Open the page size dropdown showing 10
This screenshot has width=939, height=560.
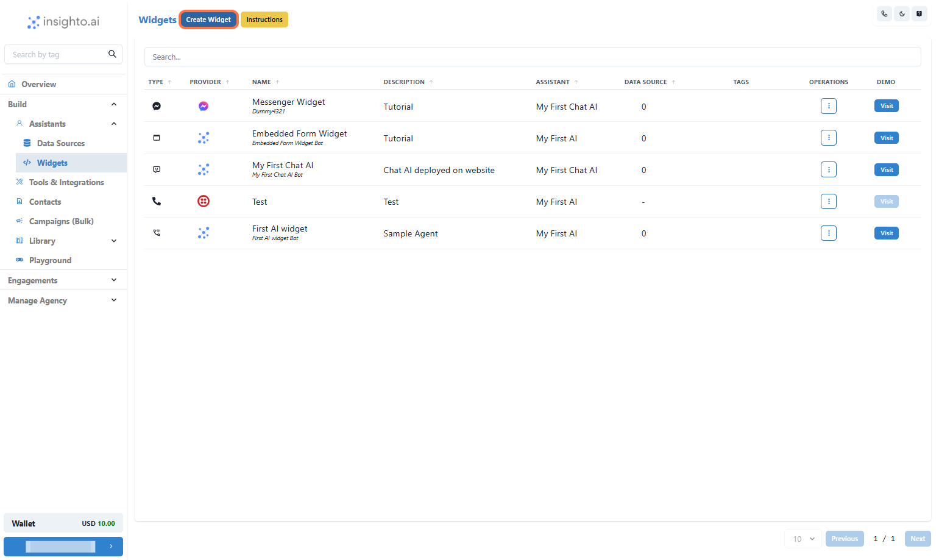click(803, 539)
